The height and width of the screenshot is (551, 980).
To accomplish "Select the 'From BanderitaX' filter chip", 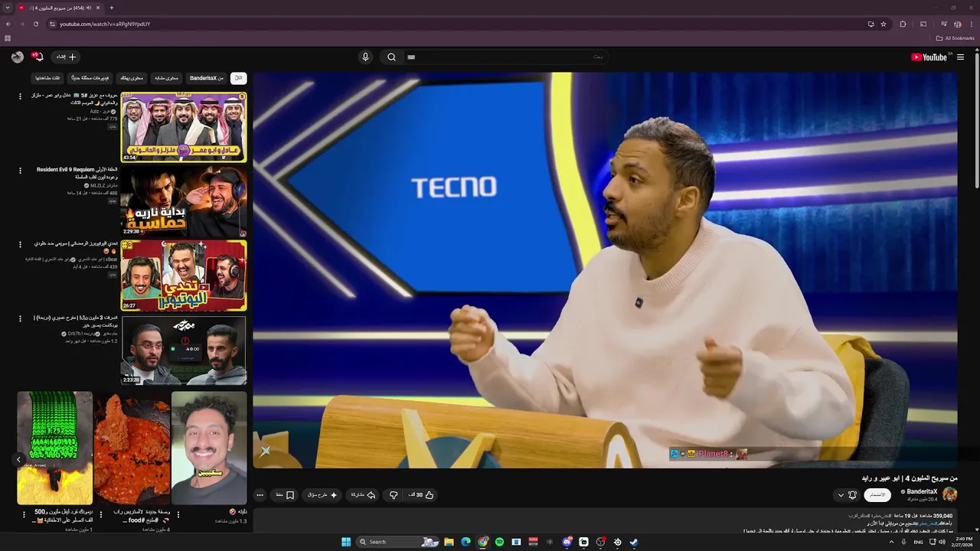I will pos(207,78).
